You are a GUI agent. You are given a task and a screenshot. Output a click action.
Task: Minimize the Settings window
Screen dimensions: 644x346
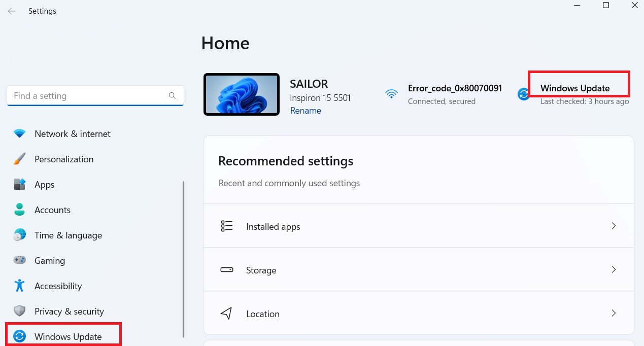click(577, 5)
